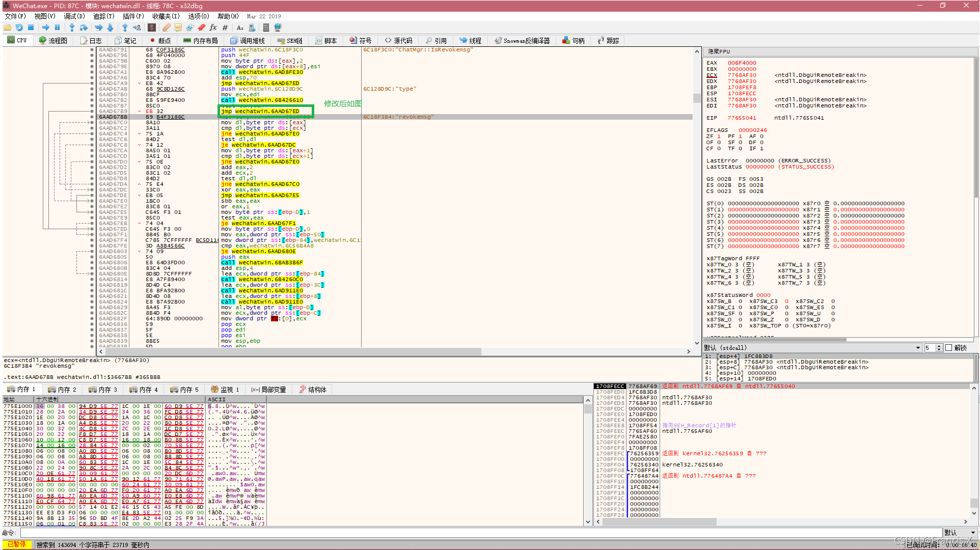Viewport: 980px width, 550px height.
Task: Increase the argument count spinner
Action: [939, 346]
